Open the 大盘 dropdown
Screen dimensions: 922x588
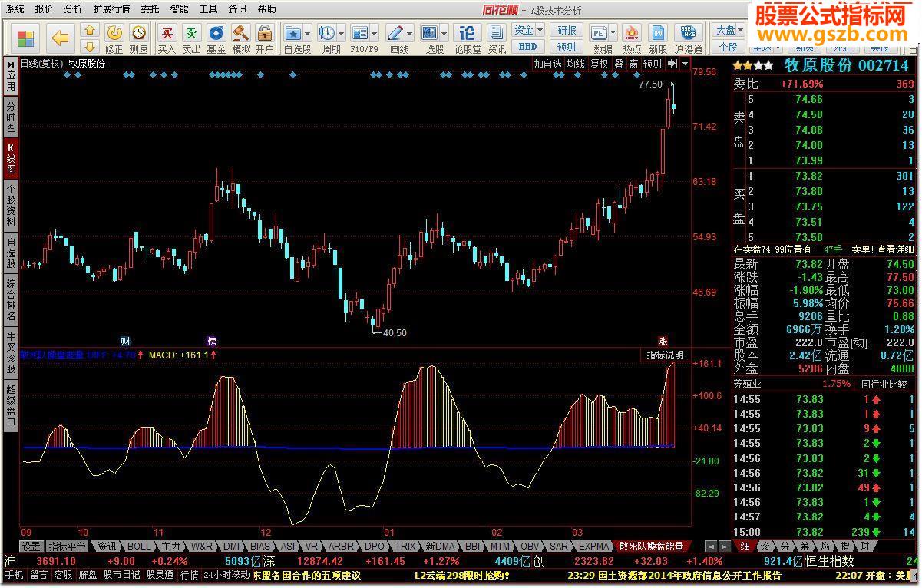729,30
